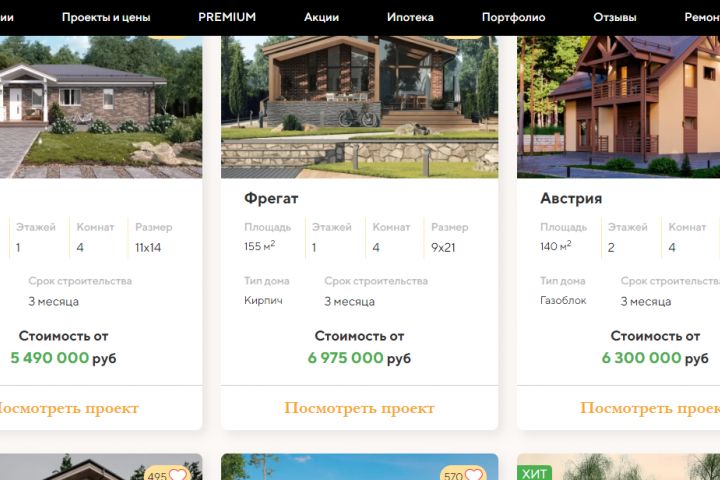Open the project link for the 5 490 000 руб house
The width and height of the screenshot is (720, 480).
[67, 408]
